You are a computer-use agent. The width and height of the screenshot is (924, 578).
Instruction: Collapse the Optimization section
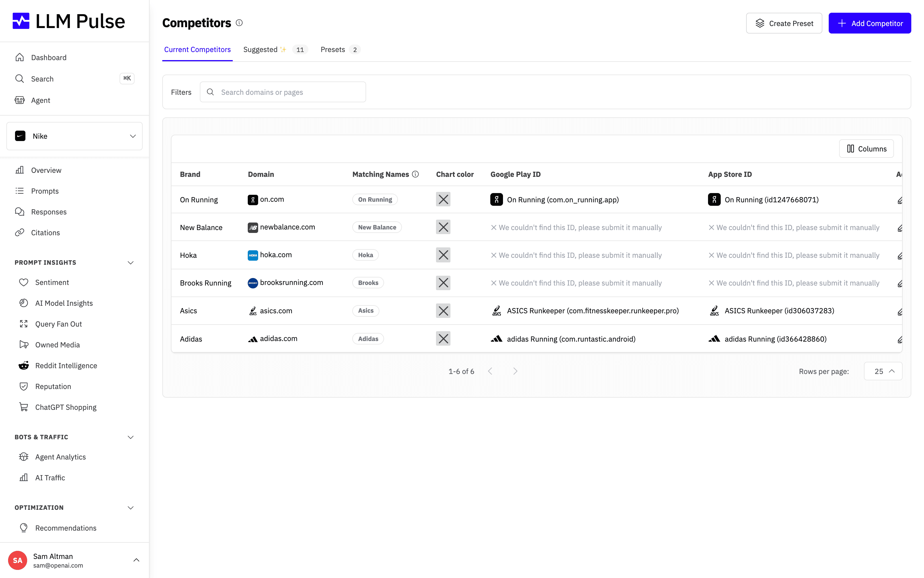(x=131, y=508)
